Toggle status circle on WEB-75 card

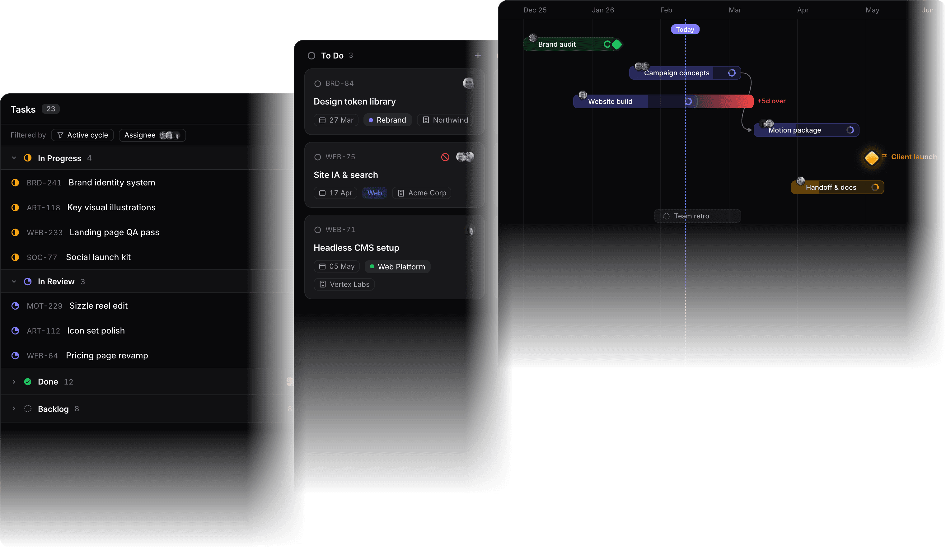pos(317,157)
